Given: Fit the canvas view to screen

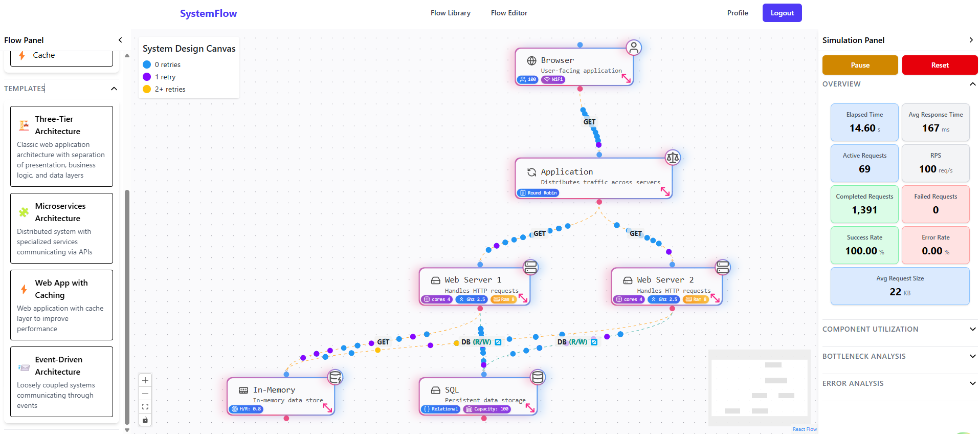Looking at the screenshot, I should point(145,407).
